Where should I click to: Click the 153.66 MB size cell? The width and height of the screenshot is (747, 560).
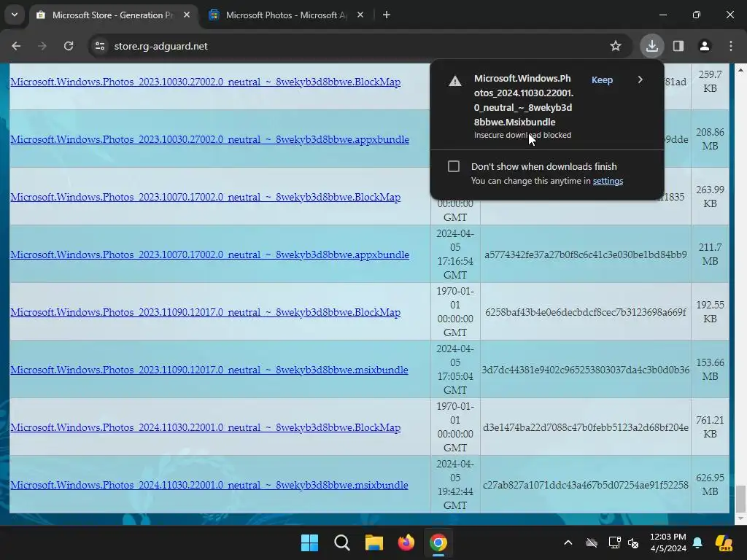(710, 370)
